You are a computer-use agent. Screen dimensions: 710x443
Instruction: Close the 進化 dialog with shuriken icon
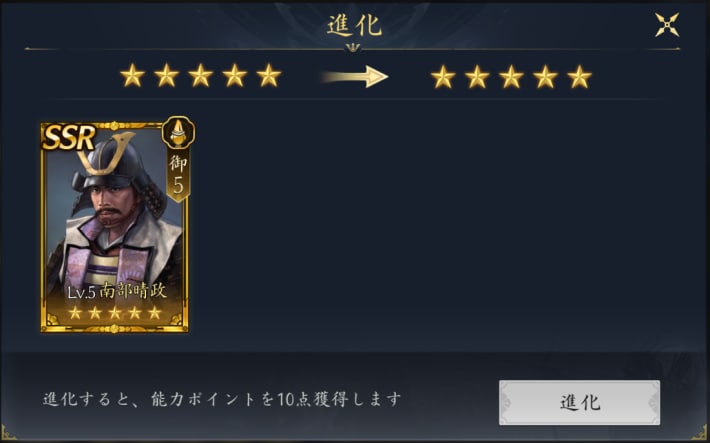[x=667, y=25]
